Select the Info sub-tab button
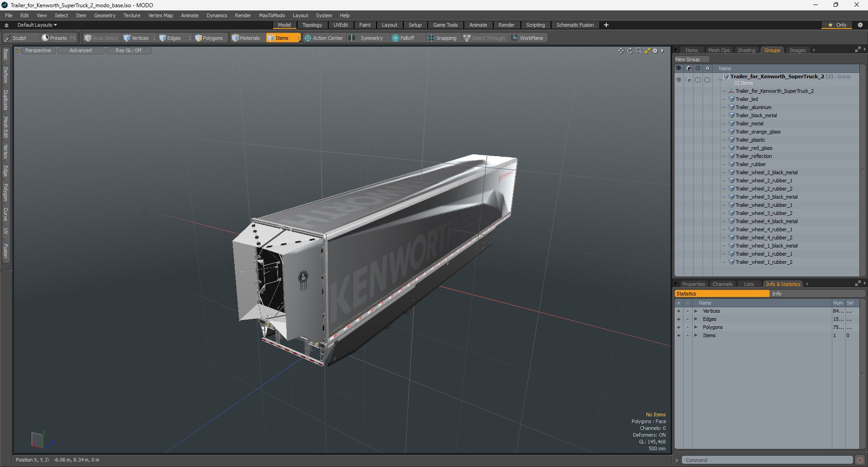The image size is (868, 467). coord(817,294)
